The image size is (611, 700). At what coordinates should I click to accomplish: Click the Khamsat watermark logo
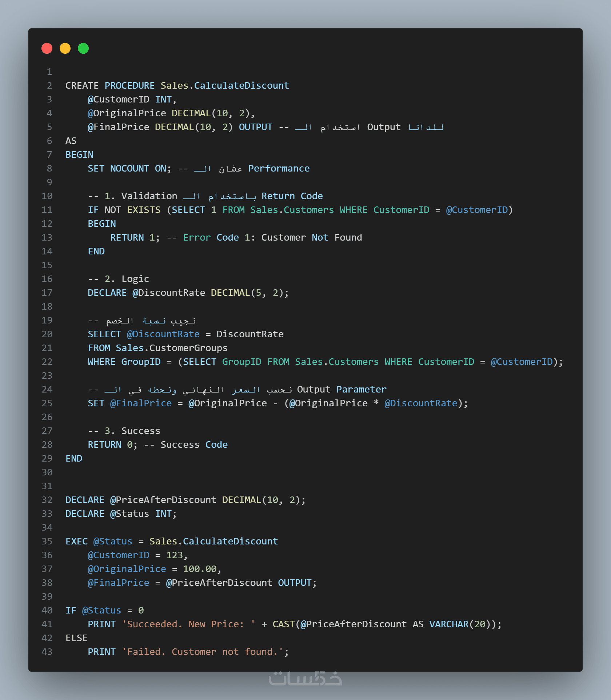click(305, 678)
